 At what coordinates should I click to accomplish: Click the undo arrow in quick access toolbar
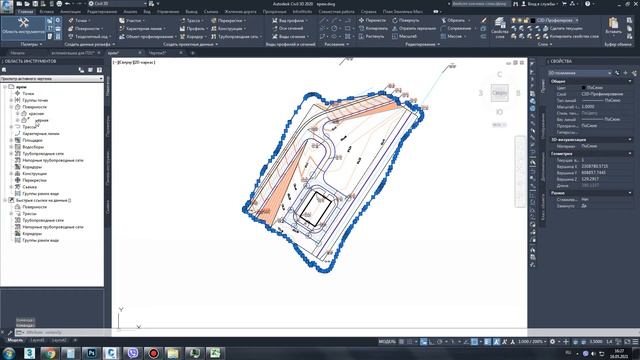(68, 4)
